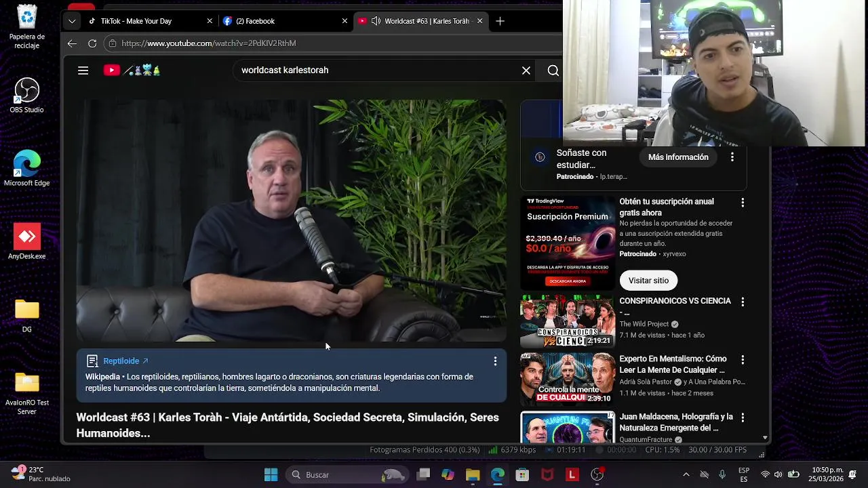Open the site information lock icon
Viewport: 868px width, 488px height.
(113, 43)
